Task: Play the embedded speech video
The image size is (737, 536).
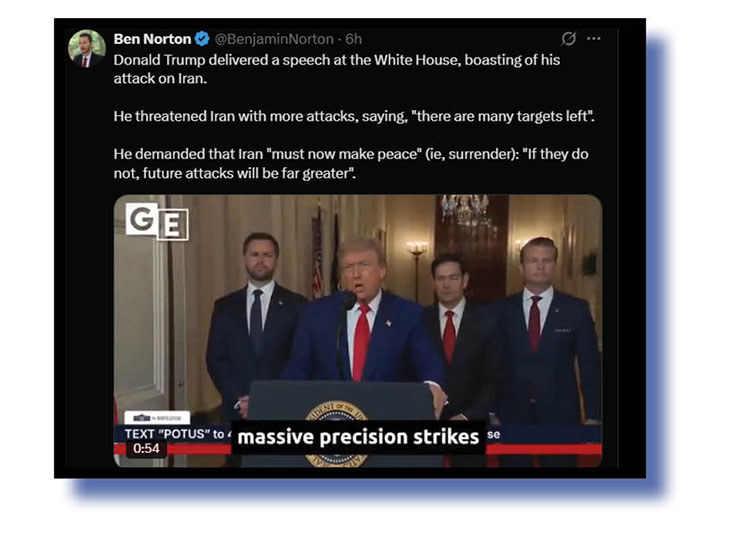Action: 358,331
